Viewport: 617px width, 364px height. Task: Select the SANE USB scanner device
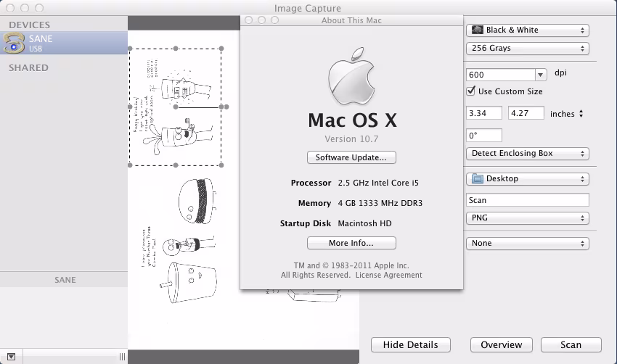click(64, 43)
